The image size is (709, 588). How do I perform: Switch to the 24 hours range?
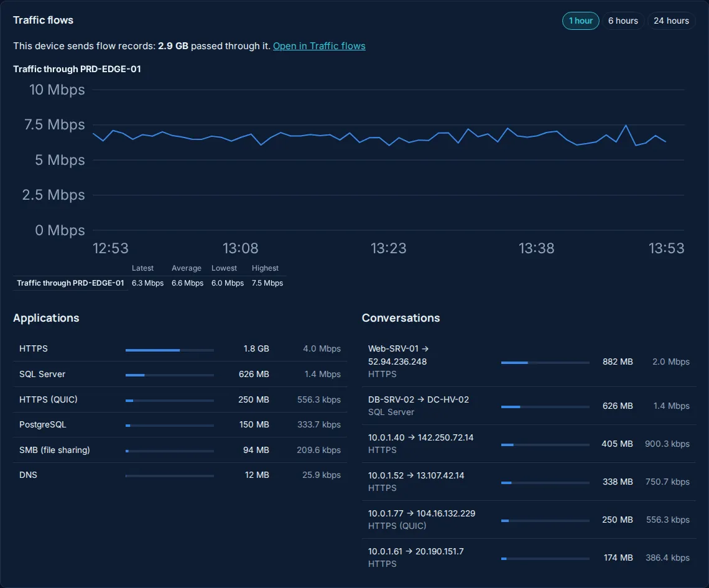coord(671,21)
